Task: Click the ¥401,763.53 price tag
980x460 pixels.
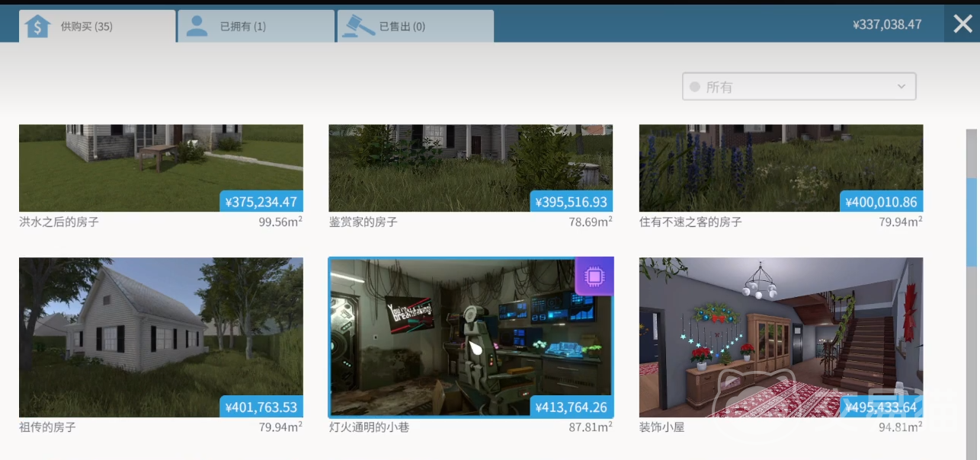Action: (261, 407)
